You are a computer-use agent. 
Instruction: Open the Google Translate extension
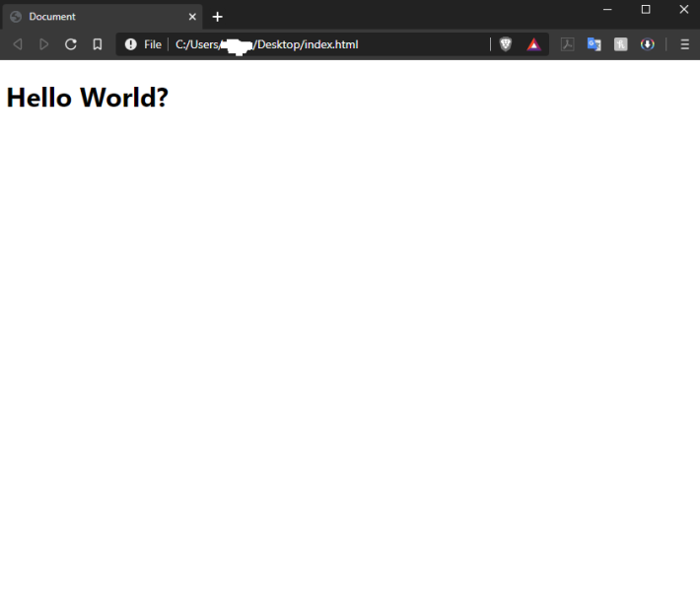click(595, 44)
